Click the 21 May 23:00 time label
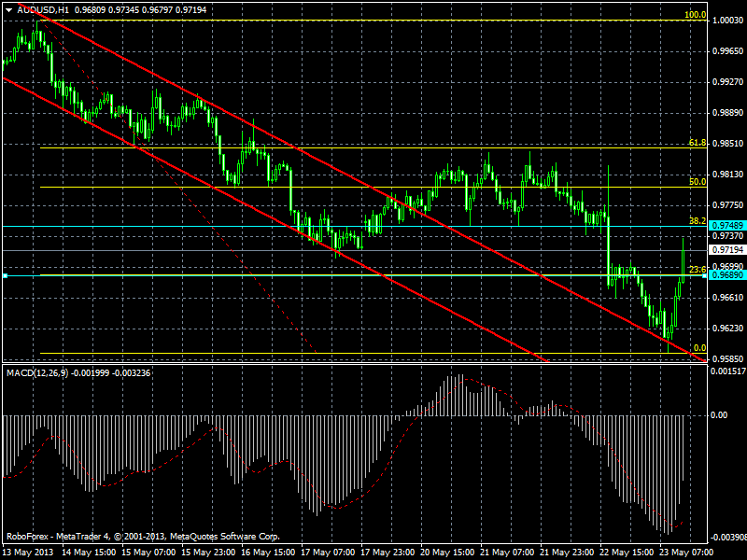The height and width of the screenshot is (560, 747). pos(567,553)
